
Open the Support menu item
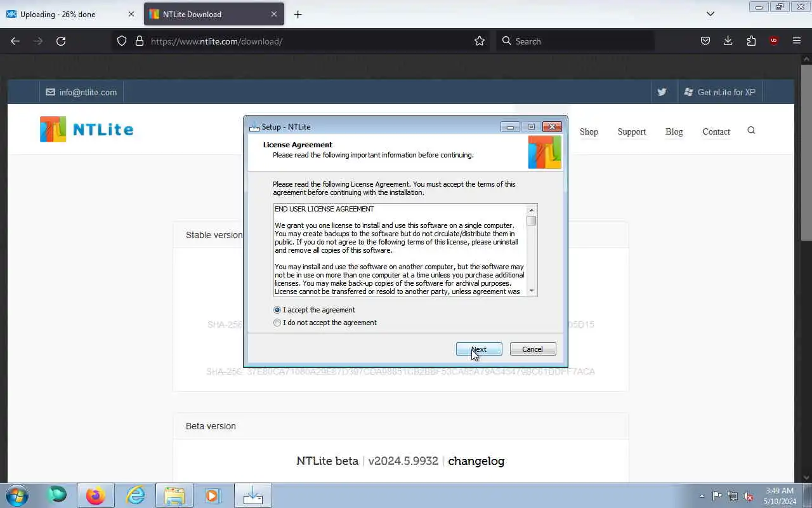[x=632, y=131]
